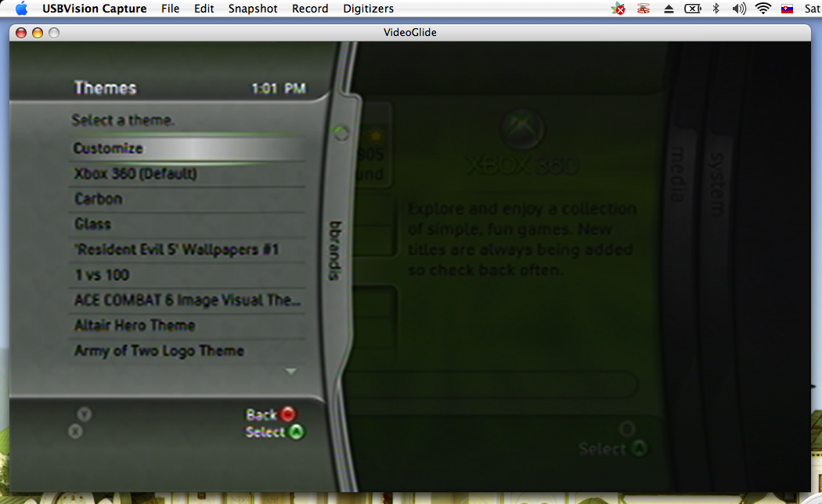The image size is (822, 504).
Task: Click the red menu bar icon beside eject
Action: coord(644,9)
